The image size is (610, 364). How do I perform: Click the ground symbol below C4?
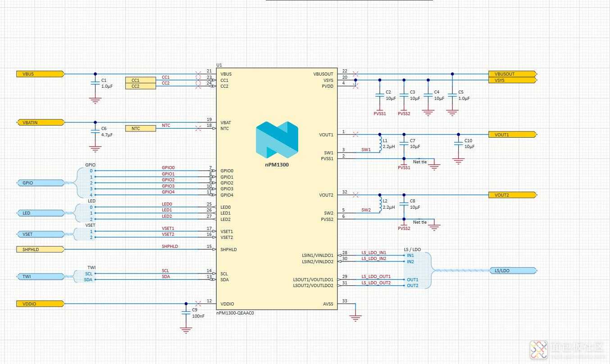[428, 112]
